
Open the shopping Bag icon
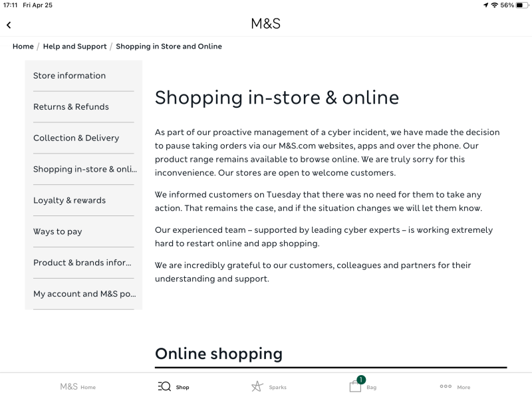[355, 386]
